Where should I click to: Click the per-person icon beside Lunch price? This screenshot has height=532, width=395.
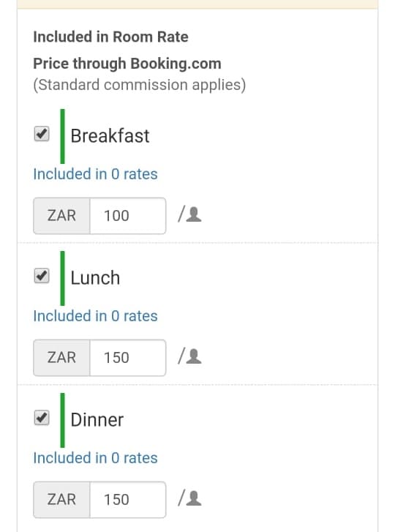click(194, 356)
